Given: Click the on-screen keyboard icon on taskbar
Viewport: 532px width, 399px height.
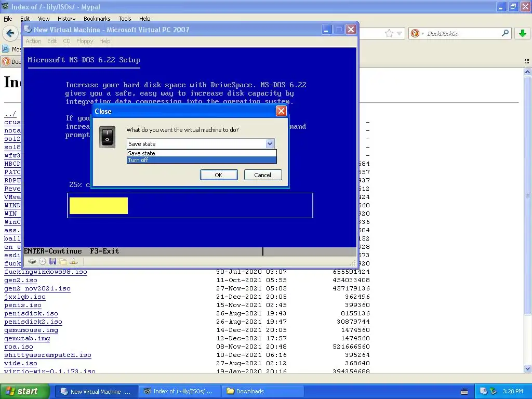Looking at the screenshot, I should pos(464,392).
